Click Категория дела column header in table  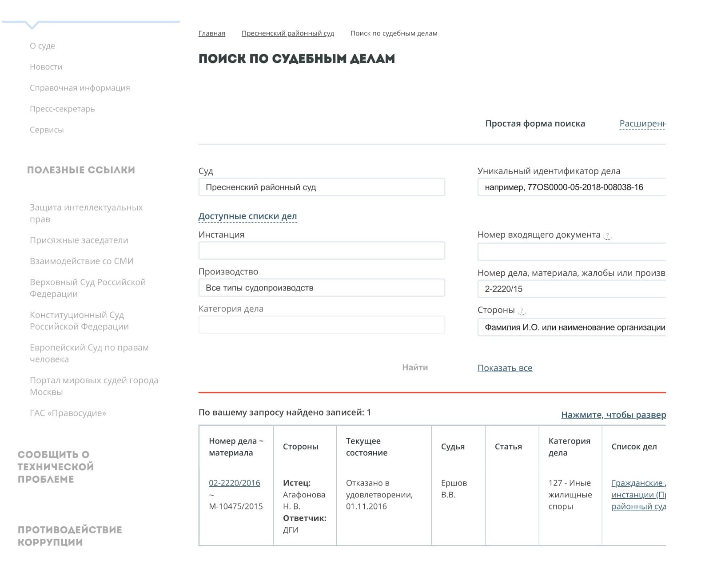pyautogui.click(x=570, y=447)
